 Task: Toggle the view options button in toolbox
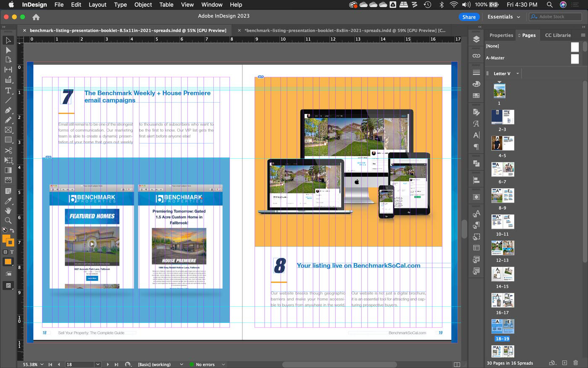click(8, 274)
